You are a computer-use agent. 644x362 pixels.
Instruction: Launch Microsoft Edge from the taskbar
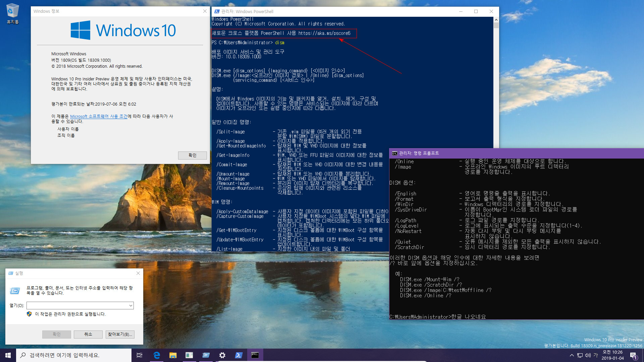click(157, 355)
